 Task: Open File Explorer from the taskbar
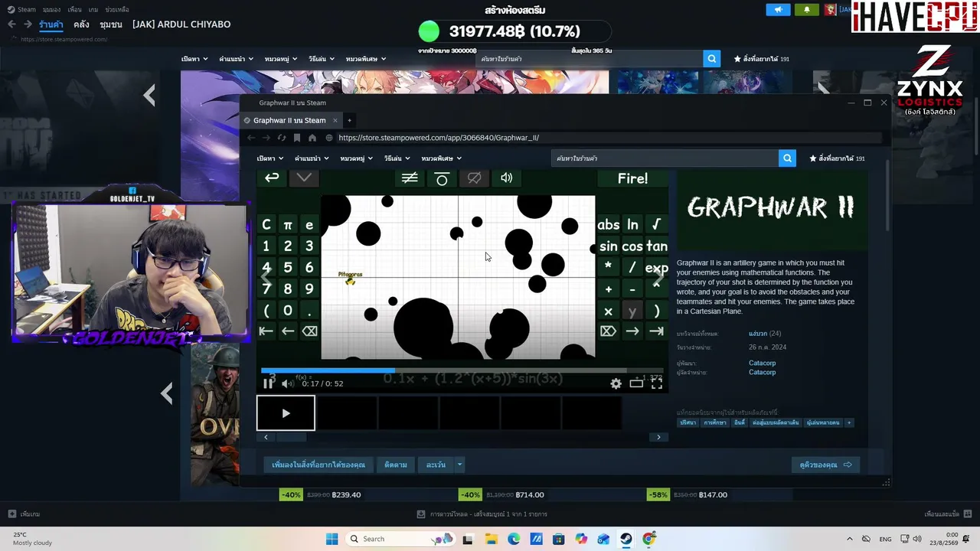[491, 539]
